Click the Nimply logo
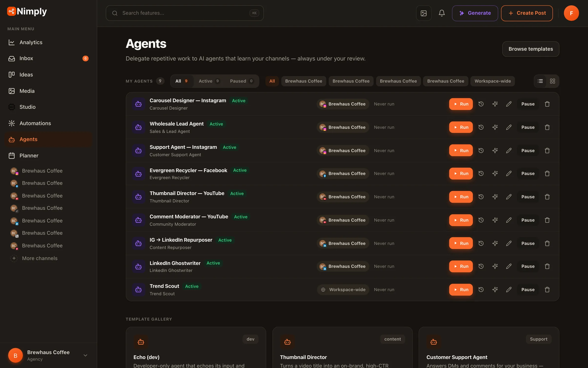Screen dimensions: 588x368 click(x=27, y=11)
